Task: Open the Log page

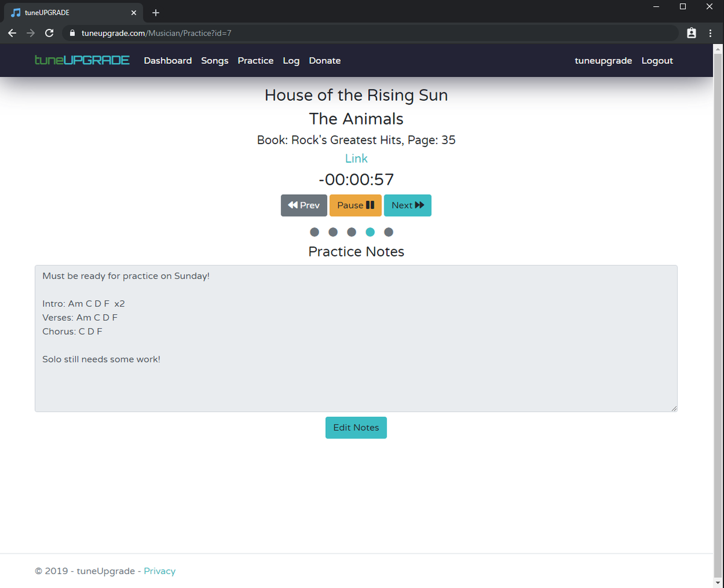Action: coord(291,61)
